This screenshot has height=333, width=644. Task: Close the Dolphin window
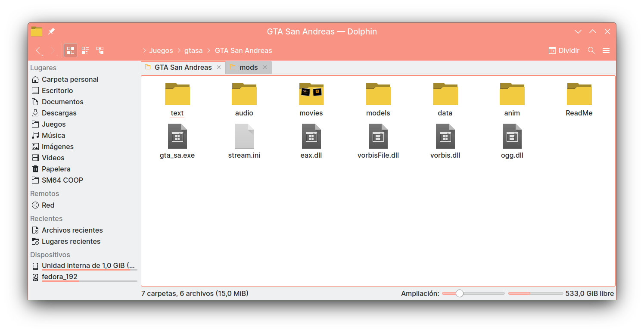point(607,31)
